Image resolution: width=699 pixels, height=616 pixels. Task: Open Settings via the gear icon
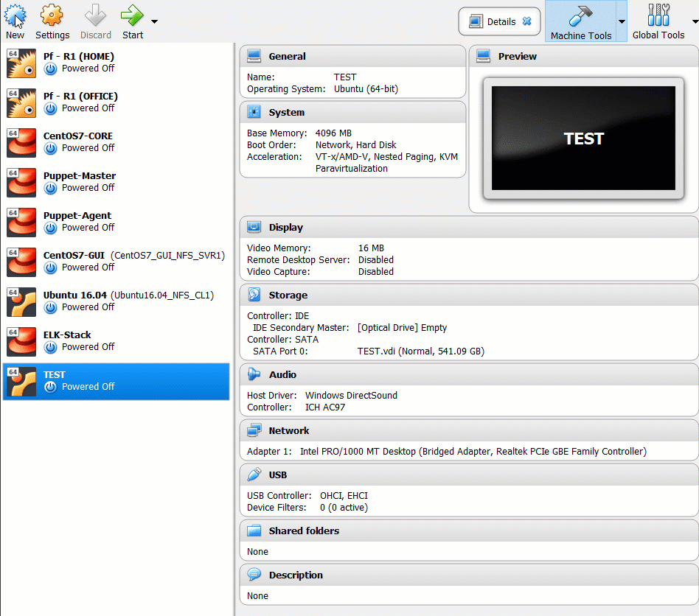pyautogui.click(x=52, y=15)
